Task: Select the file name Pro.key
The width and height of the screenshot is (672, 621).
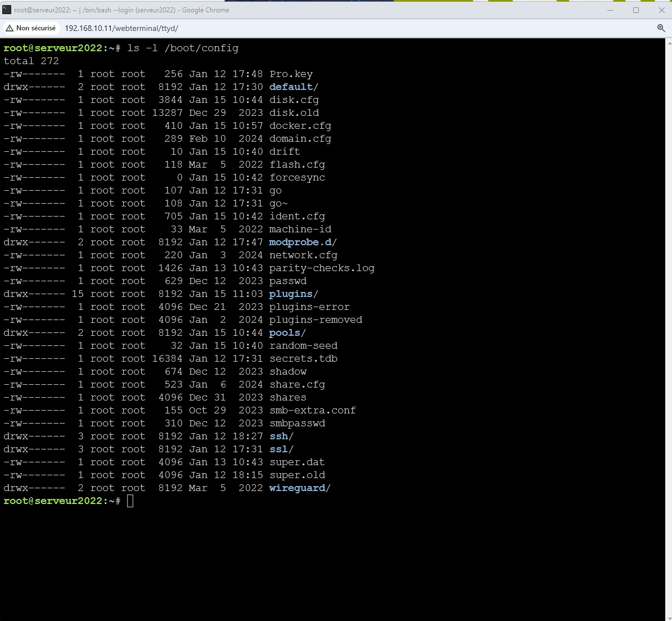Action: tap(291, 74)
